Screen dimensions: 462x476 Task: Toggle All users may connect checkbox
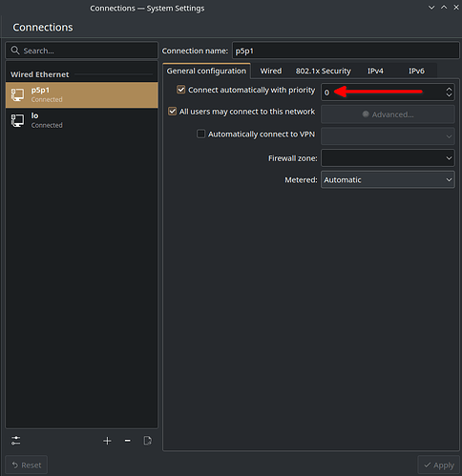coord(173,112)
